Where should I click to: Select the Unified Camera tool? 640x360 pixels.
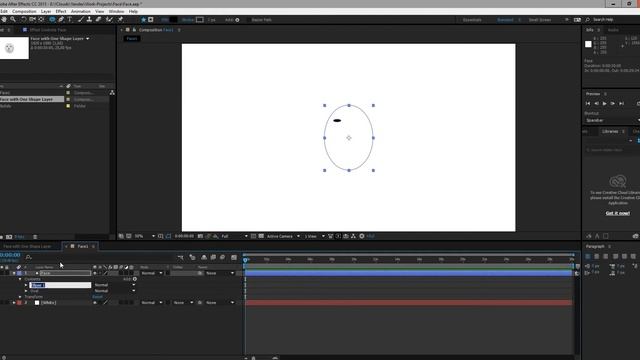coord(32,19)
